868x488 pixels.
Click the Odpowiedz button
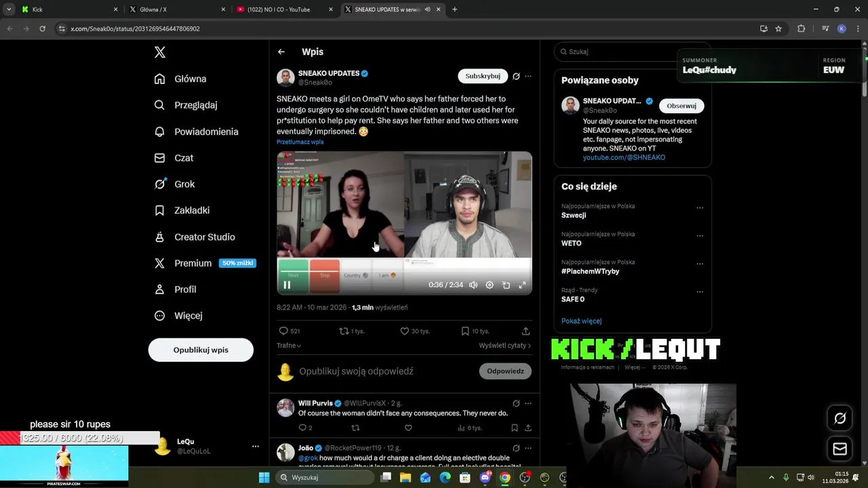[505, 371]
